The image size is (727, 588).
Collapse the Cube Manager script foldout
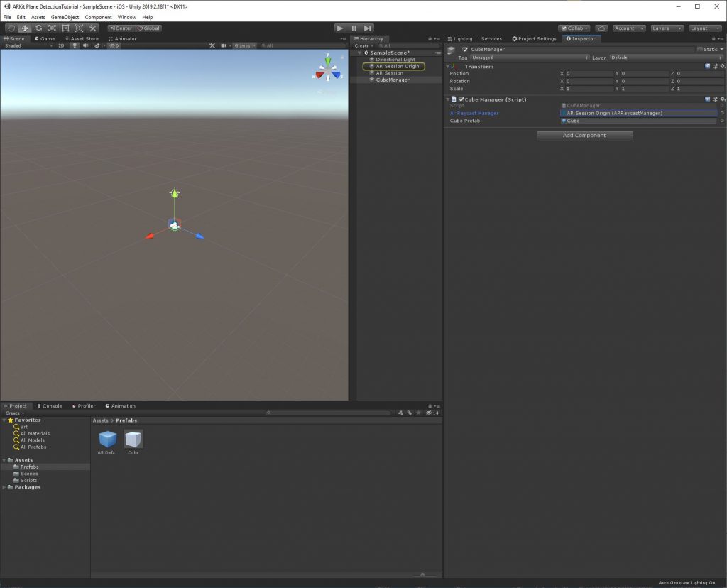point(448,99)
